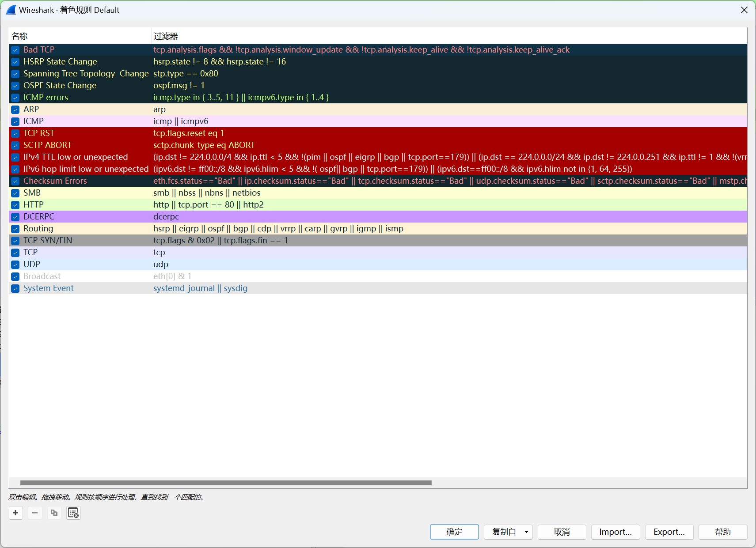
Task: Add a new coloring rule with plus icon
Action: coord(15,513)
